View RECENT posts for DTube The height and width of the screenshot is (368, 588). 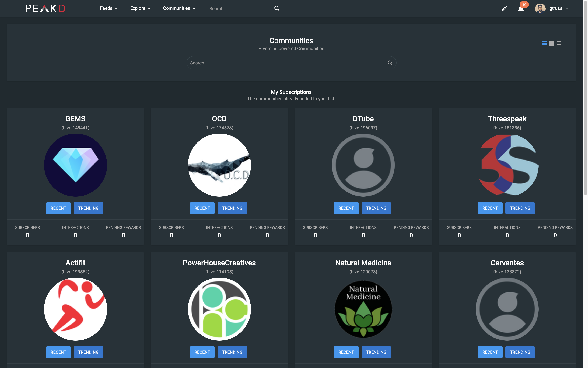click(346, 208)
